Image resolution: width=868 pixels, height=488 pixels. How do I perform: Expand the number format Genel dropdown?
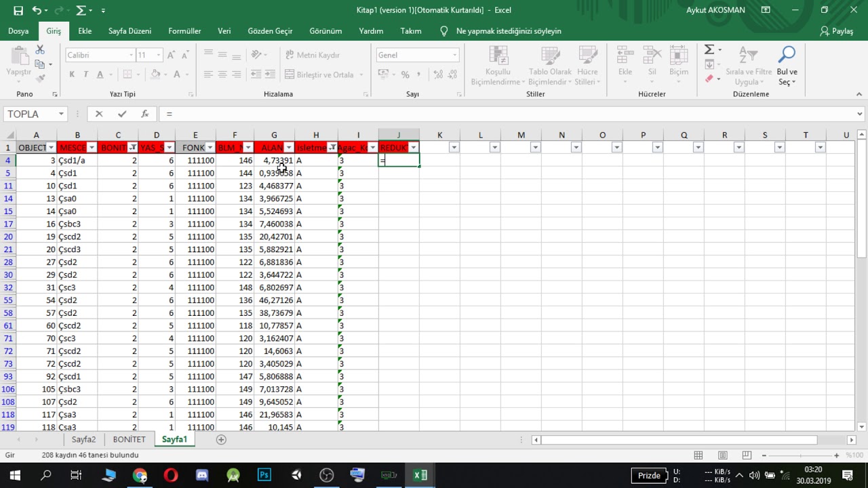tap(454, 55)
